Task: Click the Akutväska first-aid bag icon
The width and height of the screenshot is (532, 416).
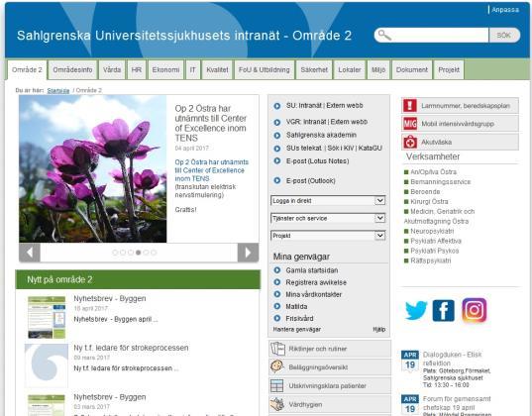Action: pos(410,142)
